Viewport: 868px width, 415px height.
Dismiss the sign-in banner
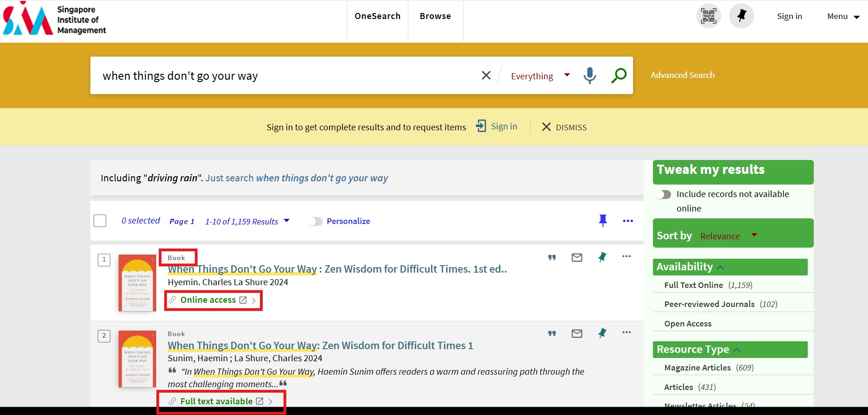pyautogui.click(x=564, y=127)
